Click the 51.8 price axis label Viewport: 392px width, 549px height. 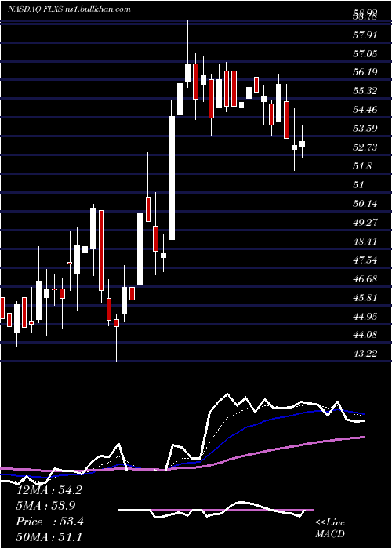tap(362, 165)
